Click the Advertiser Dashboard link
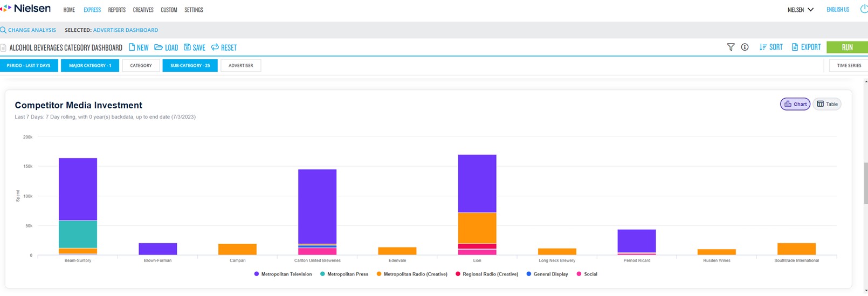868x296 pixels. (126, 30)
